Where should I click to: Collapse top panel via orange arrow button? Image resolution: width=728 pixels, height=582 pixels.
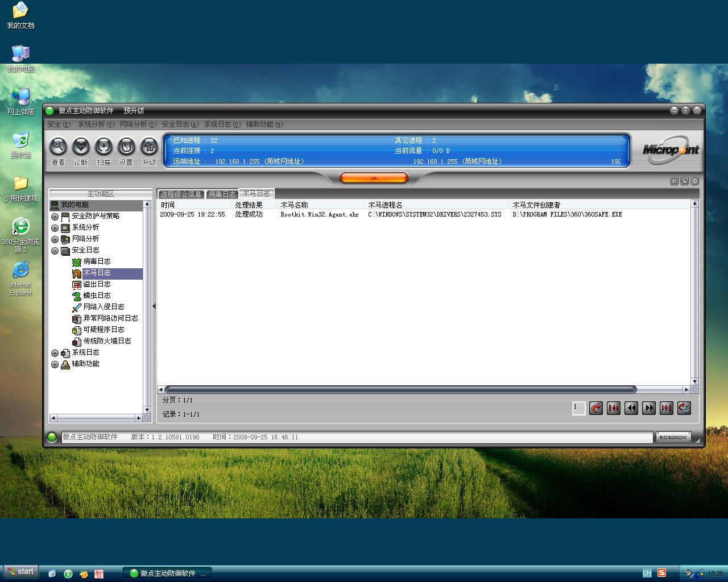click(374, 178)
